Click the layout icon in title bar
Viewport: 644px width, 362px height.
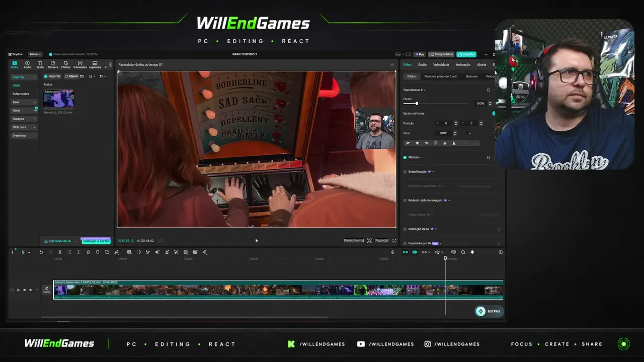(398, 54)
